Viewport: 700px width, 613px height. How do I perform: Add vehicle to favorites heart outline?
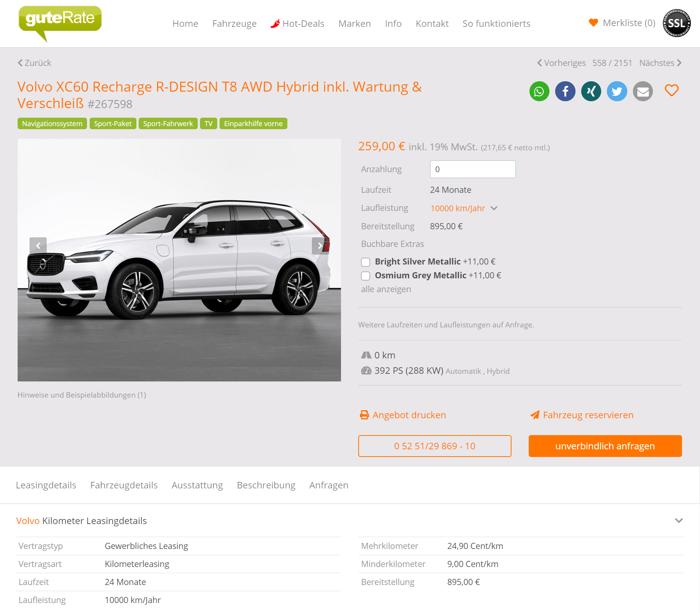[671, 90]
